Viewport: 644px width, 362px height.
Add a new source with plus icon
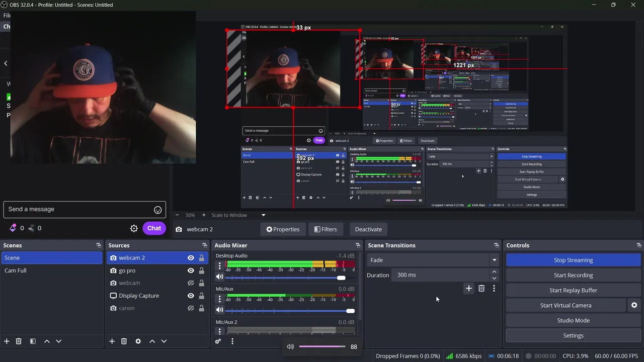[x=112, y=341]
